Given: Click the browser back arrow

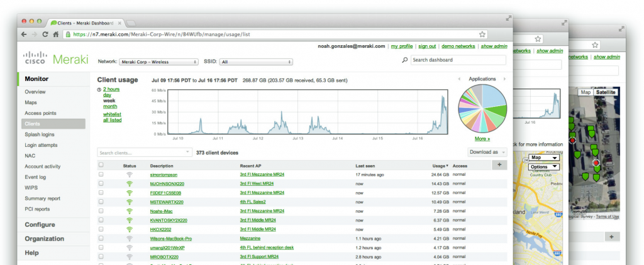Looking at the screenshot, I should pos(24,35).
